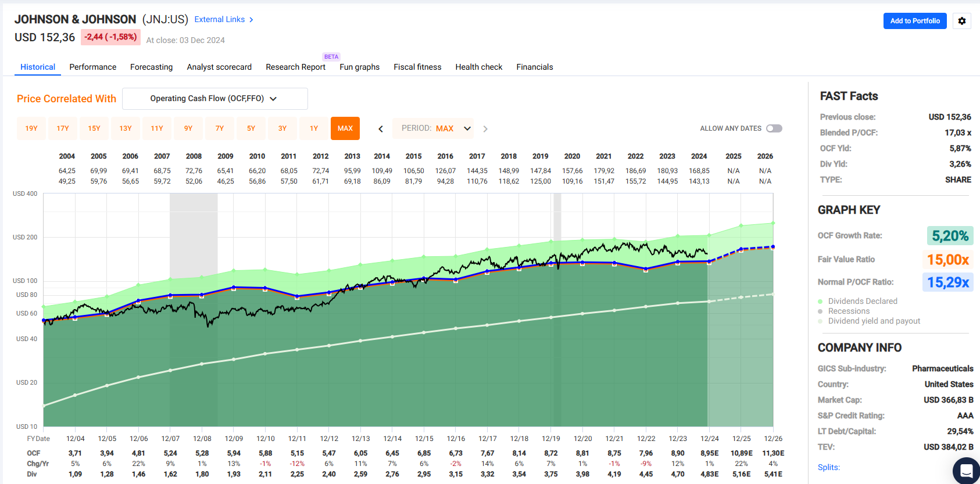Viewport: 980px width, 484px height.
Task: Select the 19Y time range button
Action: 31,128
